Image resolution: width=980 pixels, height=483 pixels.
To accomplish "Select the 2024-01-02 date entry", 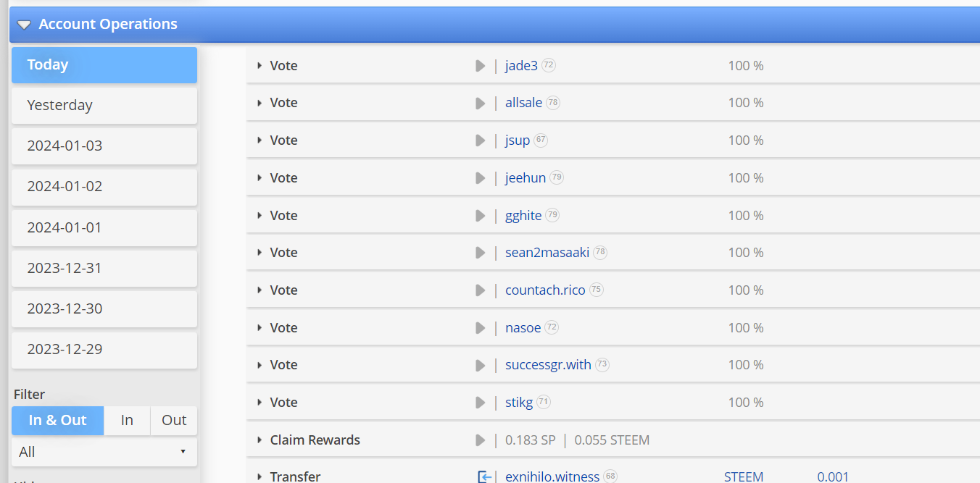I will pyautogui.click(x=104, y=187).
